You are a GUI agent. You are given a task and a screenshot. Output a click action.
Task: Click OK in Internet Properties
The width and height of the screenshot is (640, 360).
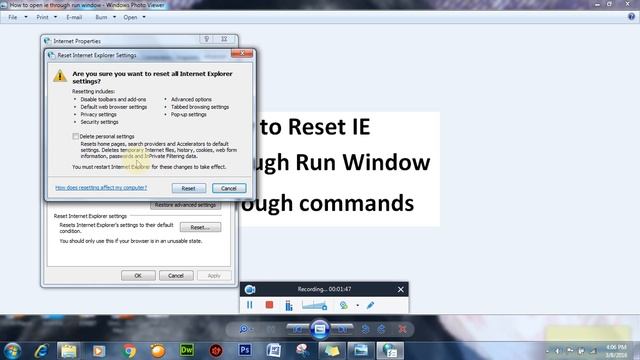point(138,276)
